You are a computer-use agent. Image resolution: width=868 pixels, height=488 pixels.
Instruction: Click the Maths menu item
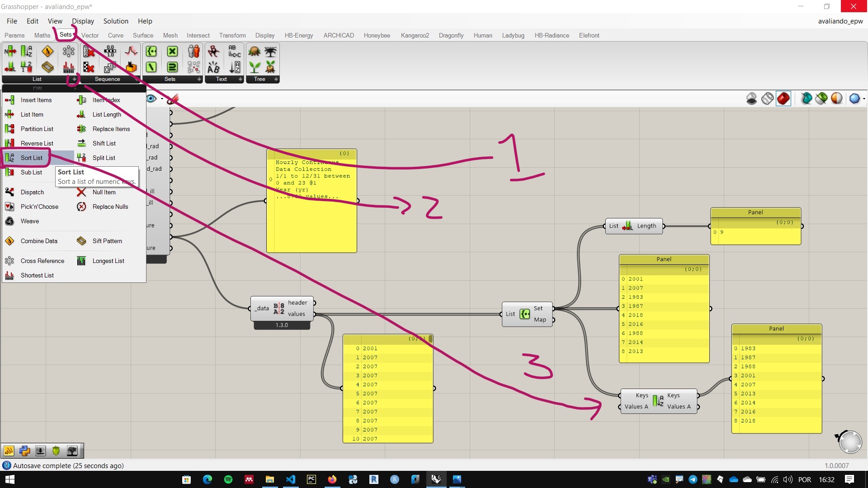[42, 34]
